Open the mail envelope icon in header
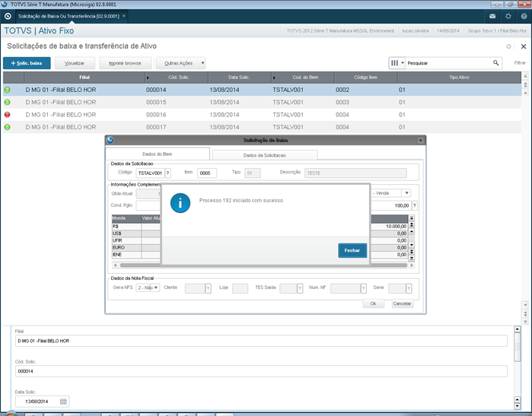 pyautogui.click(x=492, y=16)
